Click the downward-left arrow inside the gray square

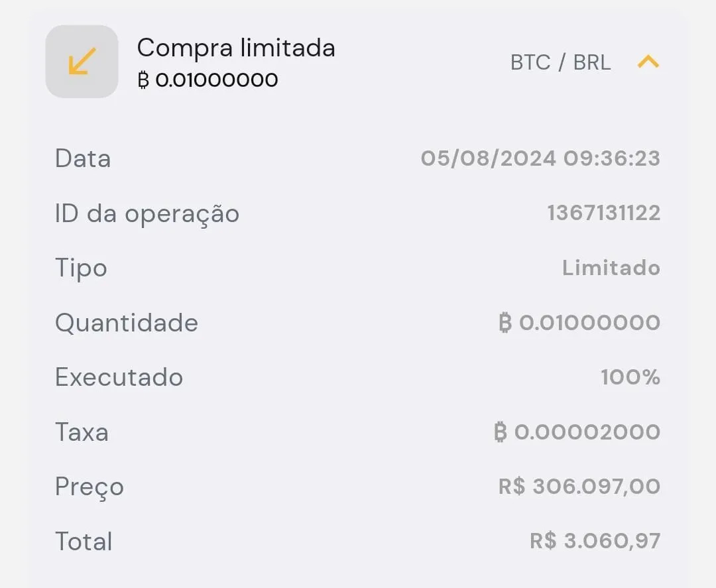(x=82, y=62)
